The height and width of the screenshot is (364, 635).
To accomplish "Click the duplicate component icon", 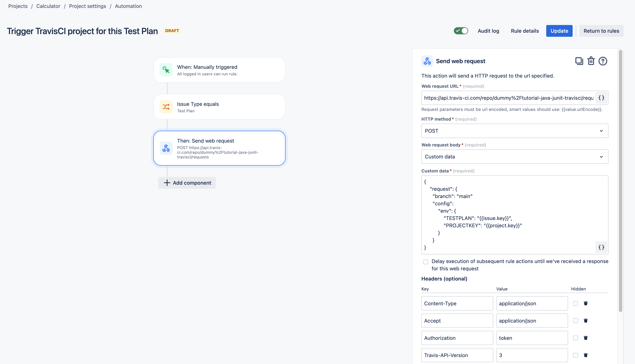I will coord(579,61).
